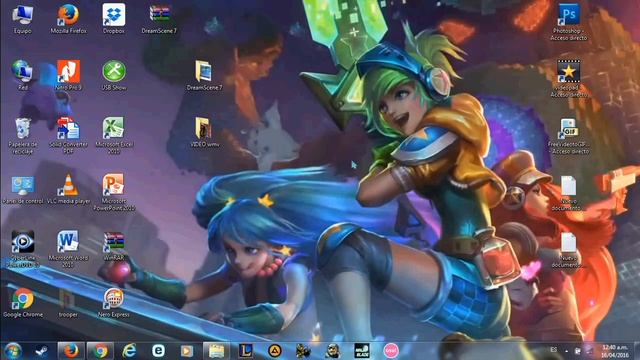Open the Dropbox desktop shortcut
Viewport: 640px width, 360px height.
[x=114, y=19]
